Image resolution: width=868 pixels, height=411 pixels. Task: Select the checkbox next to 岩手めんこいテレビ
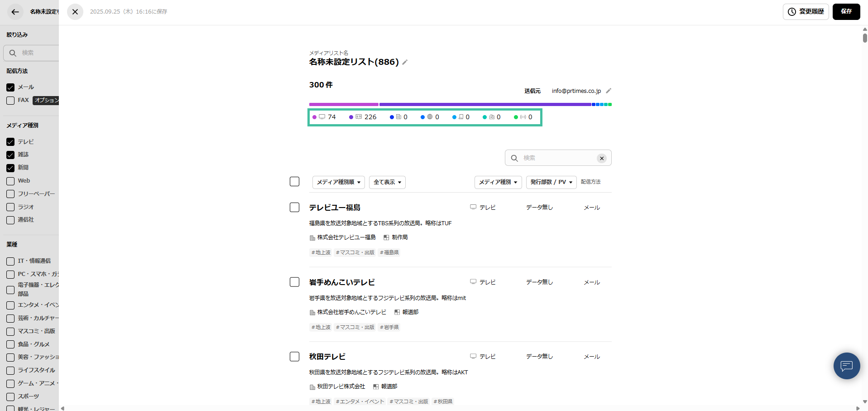294,281
